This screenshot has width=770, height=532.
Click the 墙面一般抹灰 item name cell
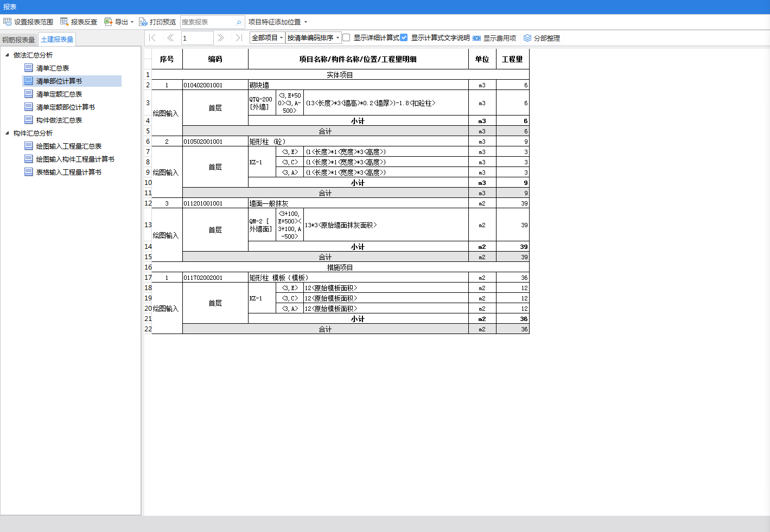coord(358,203)
